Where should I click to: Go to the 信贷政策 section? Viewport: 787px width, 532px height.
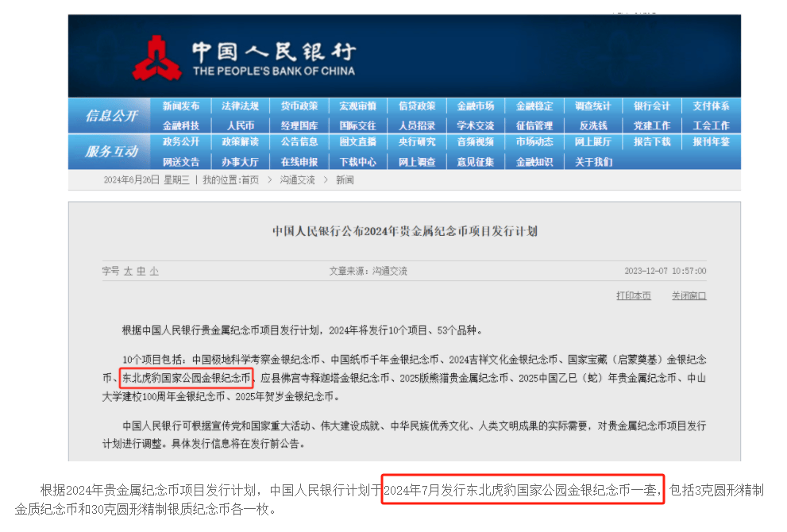click(x=417, y=106)
